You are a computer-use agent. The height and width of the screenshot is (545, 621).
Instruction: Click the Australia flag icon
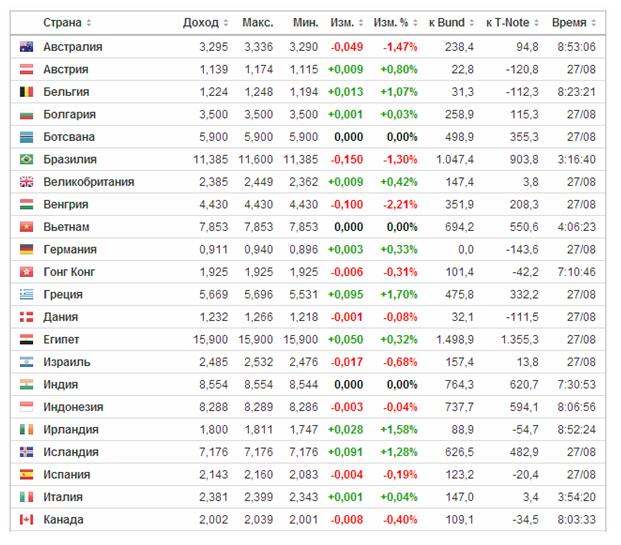coord(27,47)
